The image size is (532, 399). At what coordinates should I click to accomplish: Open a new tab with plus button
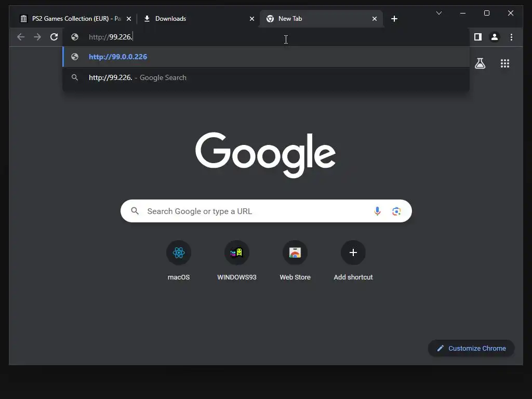click(x=394, y=19)
